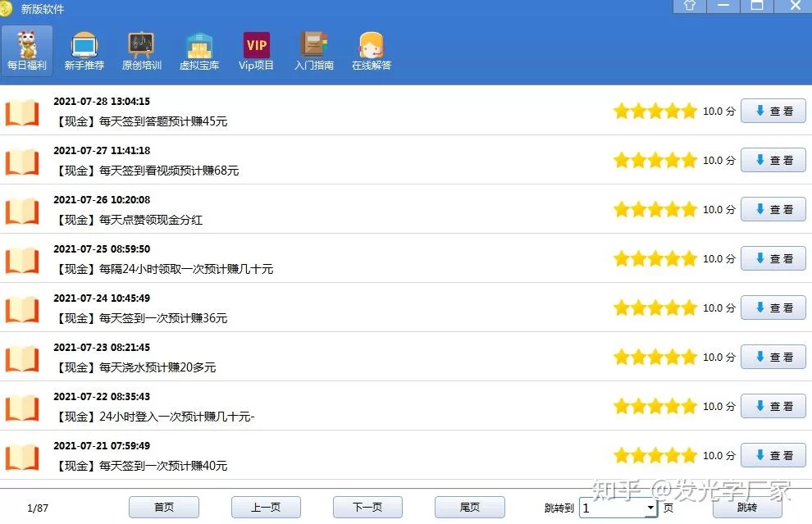The height and width of the screenshot is (524, 812).
Task: Go to next page with 下一页
Action: click(x=367, y=508)
